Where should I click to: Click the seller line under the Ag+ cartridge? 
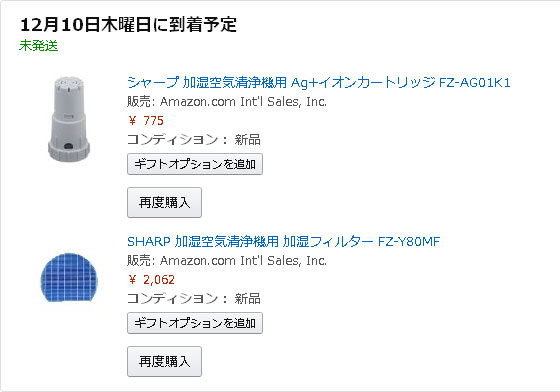[227, 102]
